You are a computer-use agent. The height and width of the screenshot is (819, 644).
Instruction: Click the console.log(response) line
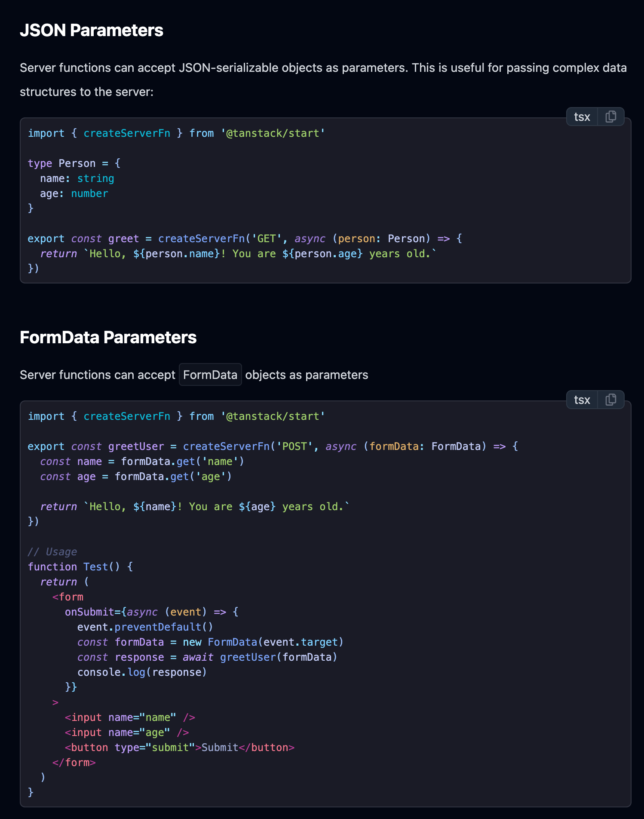tap(142, 672)
